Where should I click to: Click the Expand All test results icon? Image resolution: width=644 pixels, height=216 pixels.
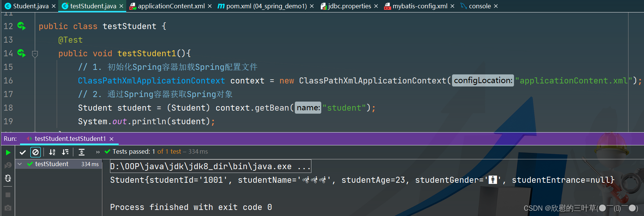(x=82, y=152)
